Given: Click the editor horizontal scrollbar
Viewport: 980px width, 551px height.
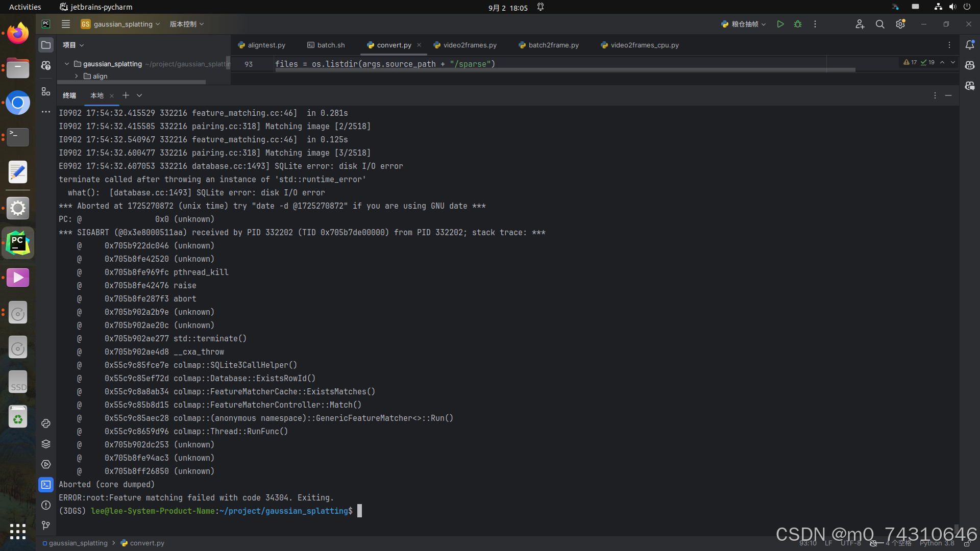Looking at the screenshot, I should click(x=565, y=70).
